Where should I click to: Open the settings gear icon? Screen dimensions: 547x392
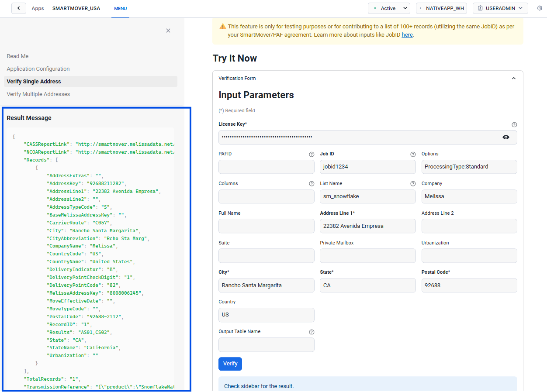[x=540, y=8]
